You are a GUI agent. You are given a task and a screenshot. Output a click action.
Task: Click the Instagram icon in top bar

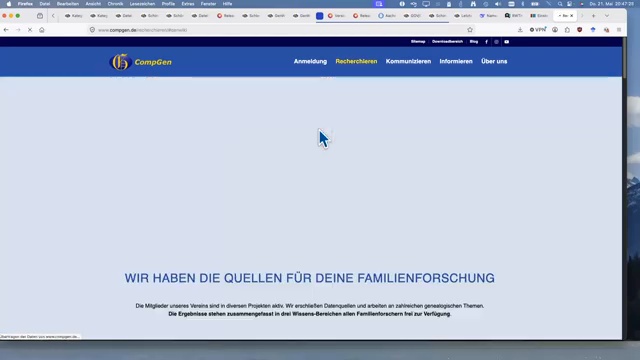click(x=496, y=42)
